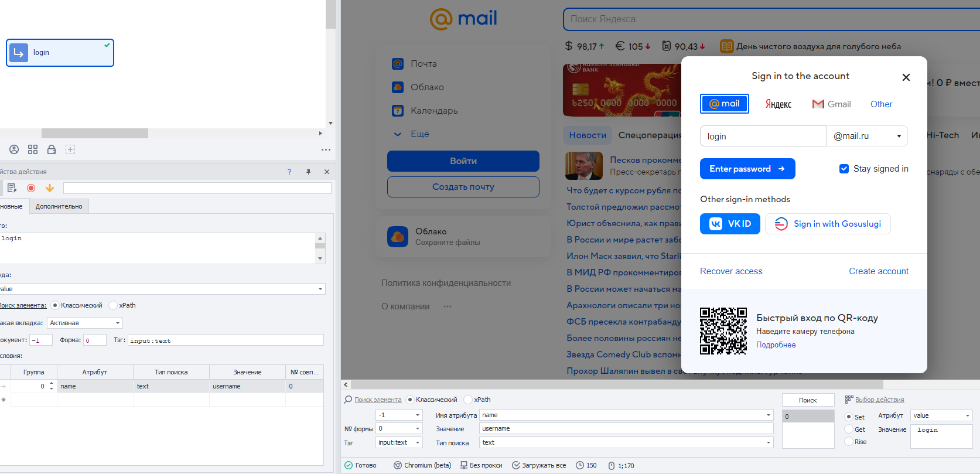Image resolution: width=980 pixels, height=474 pixels.
Task: Sign in with VK ID
Action: (x=730, y=224)
